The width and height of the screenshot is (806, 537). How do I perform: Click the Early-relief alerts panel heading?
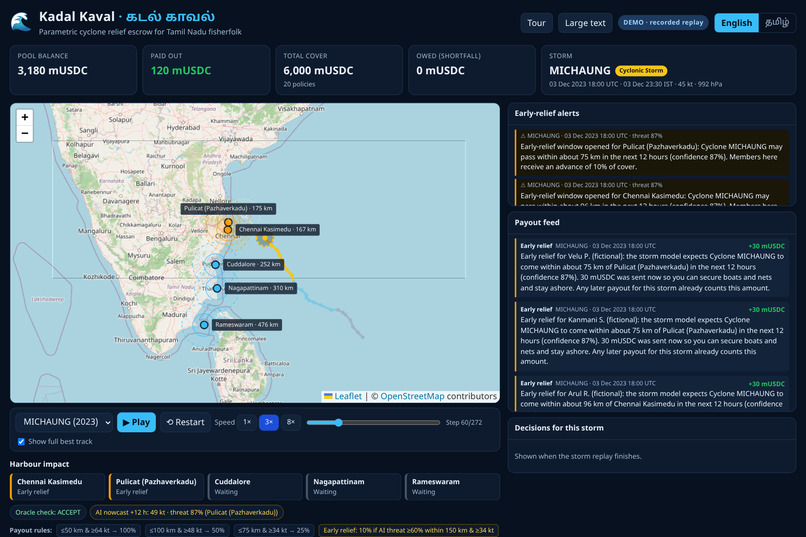(546, 114)
